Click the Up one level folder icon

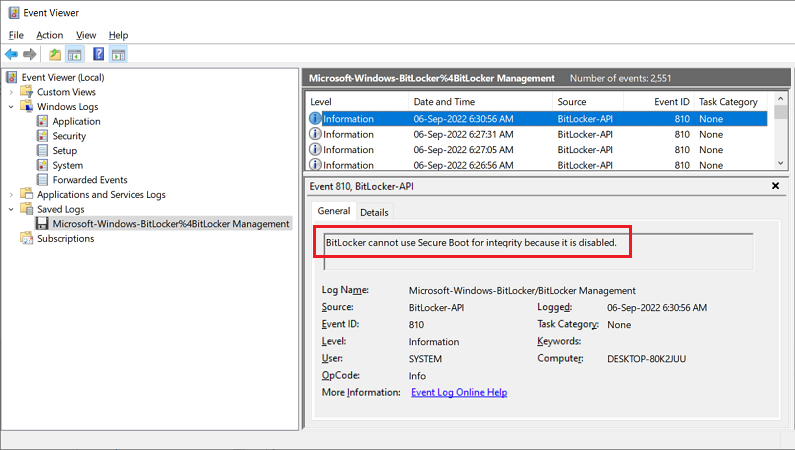(x=55, y=54)
